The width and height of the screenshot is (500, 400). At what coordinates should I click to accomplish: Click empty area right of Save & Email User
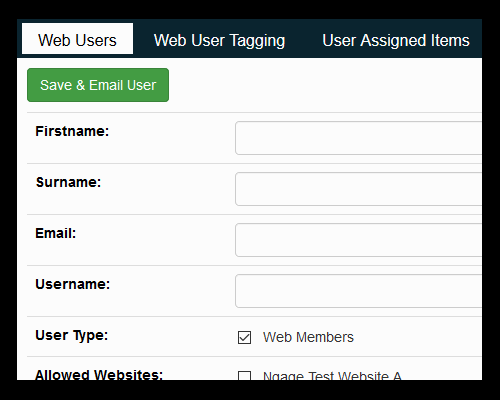[325, 85]
